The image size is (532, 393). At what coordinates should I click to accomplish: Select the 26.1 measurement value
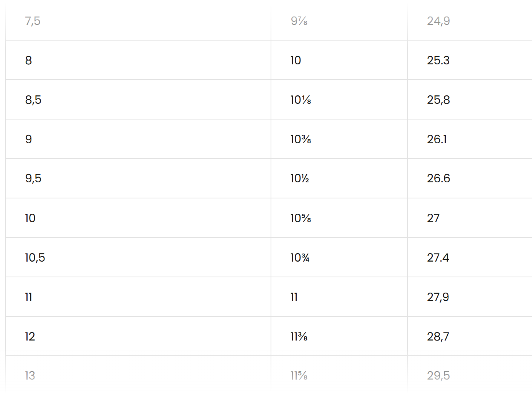(437, 139)
